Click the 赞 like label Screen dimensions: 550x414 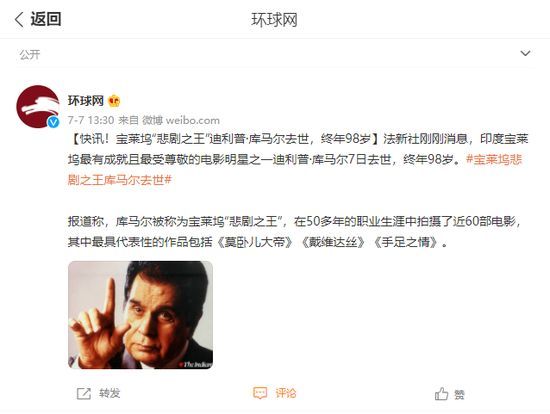click(x=460, y=395)
